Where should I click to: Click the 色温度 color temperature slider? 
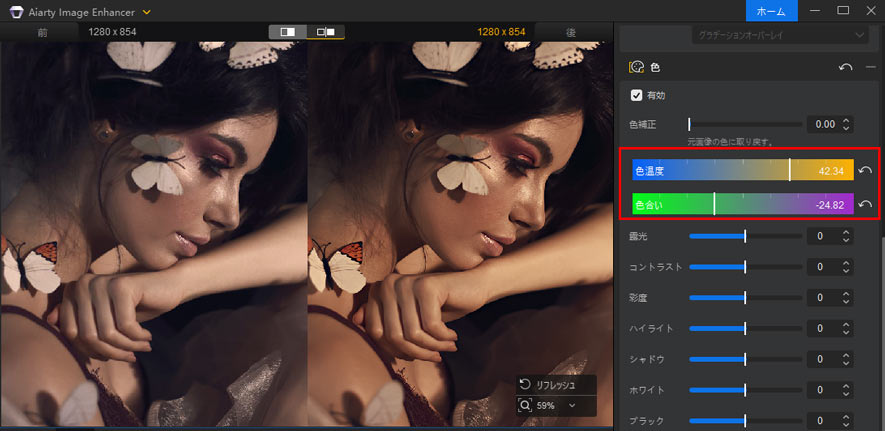pyautogui.click(x=743, y=170)
